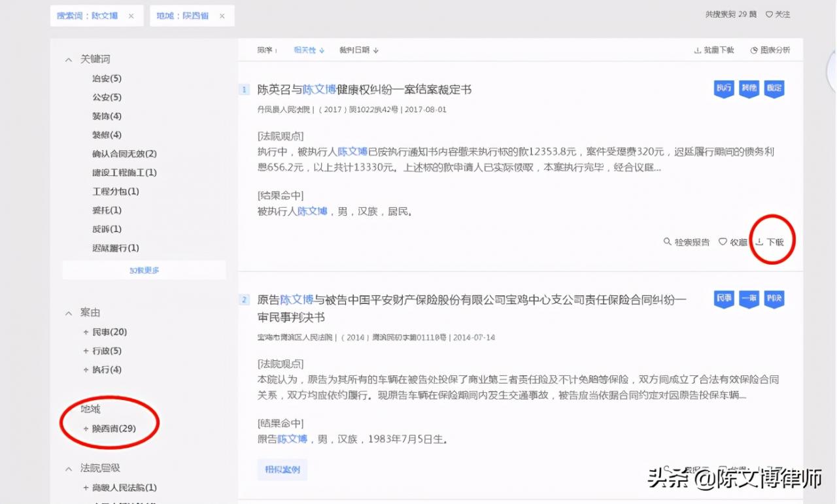837x504 pixels.
Task: Click the circled 下载 download icon
Action: click(772, 241)
